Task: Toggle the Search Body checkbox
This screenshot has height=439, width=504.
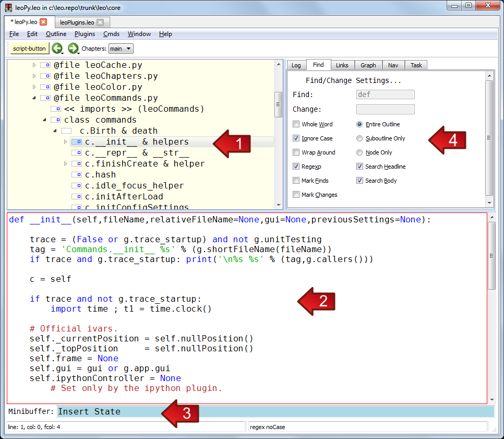Action: click(x=359, y=181)
